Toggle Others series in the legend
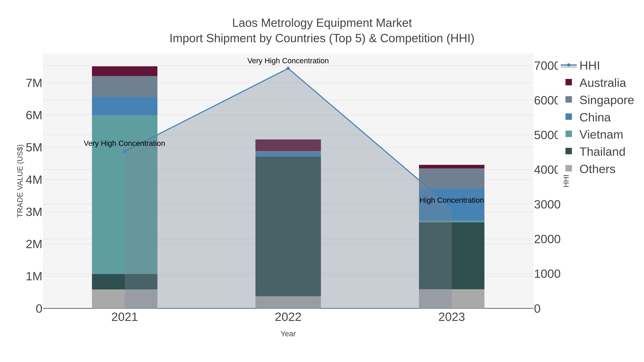This screenshot has width=644, height=362. point(590,169)
